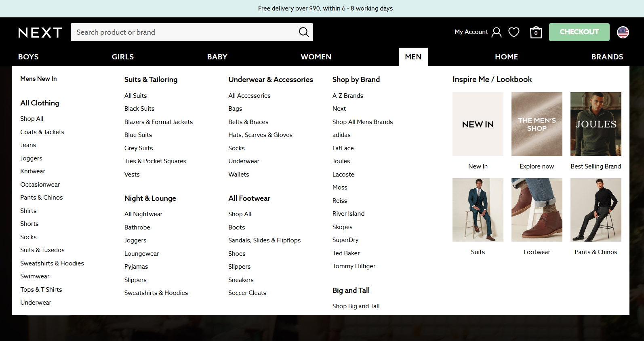
Task: Select the adidas brand link
Action: click(341, 135)
